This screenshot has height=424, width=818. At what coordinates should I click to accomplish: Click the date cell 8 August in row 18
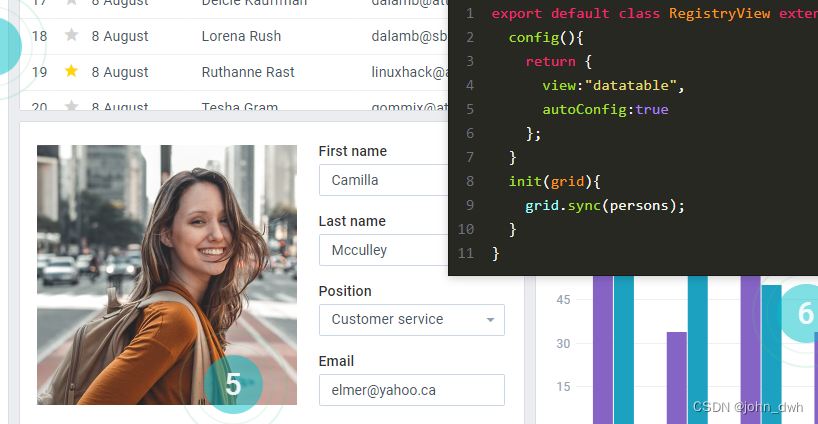(120, 36)
